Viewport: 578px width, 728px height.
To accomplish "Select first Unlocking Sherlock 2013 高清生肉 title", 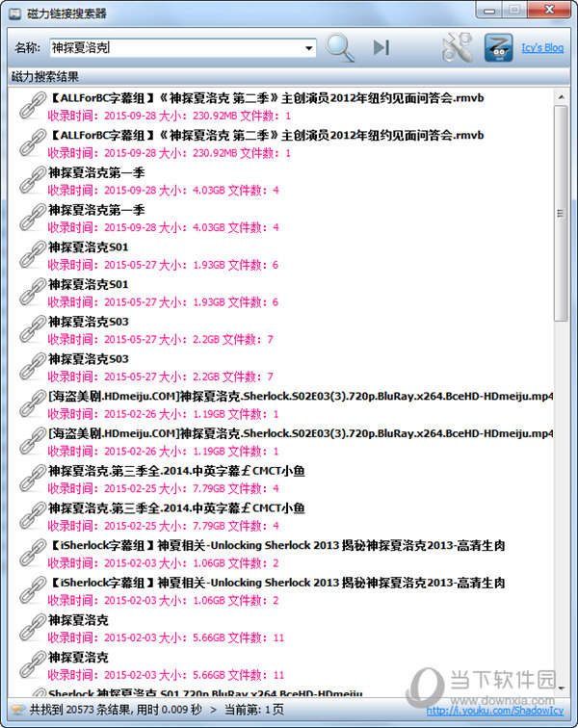I will coord(276,546).
